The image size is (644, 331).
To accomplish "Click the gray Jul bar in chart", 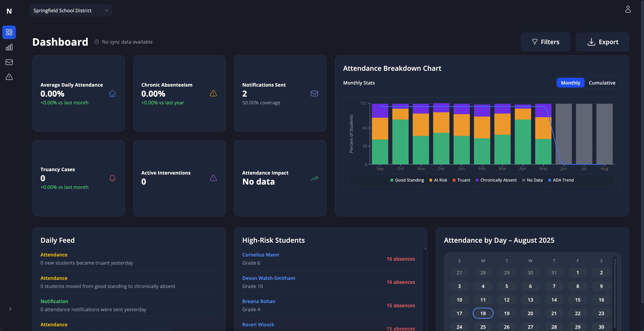I will tap(584, 134).
